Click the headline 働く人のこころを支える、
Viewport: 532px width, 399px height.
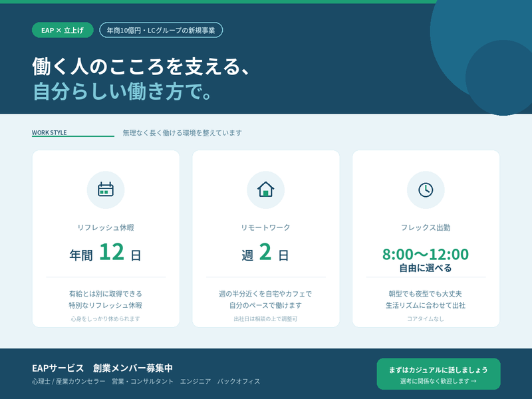pos(141,66)
